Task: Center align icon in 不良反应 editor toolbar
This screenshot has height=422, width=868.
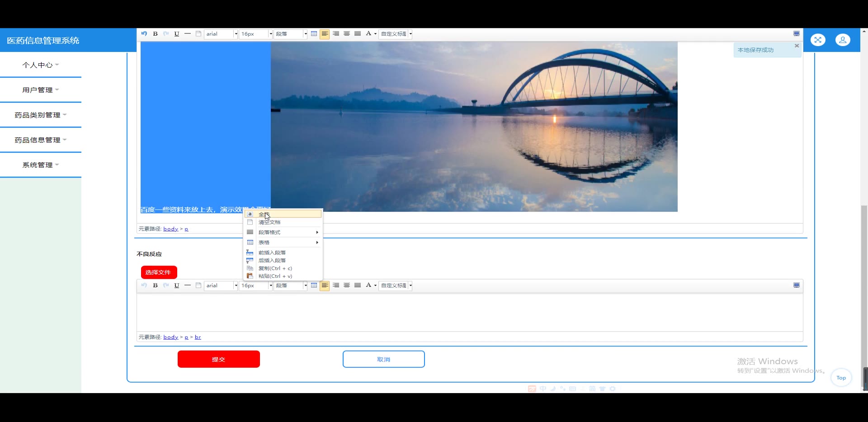Action: [x=347, y=286]
